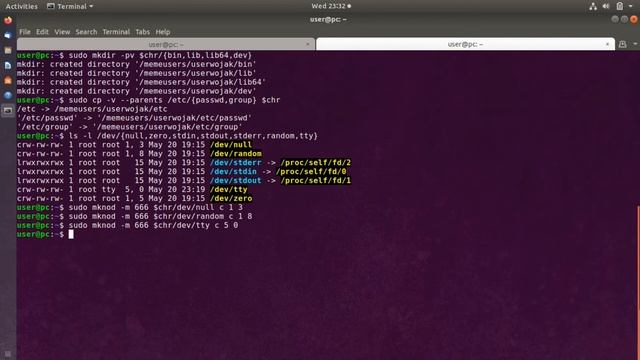Screen dimensions: 640x360
Task: Expand the system menu arrow
Action: [631, 6]
